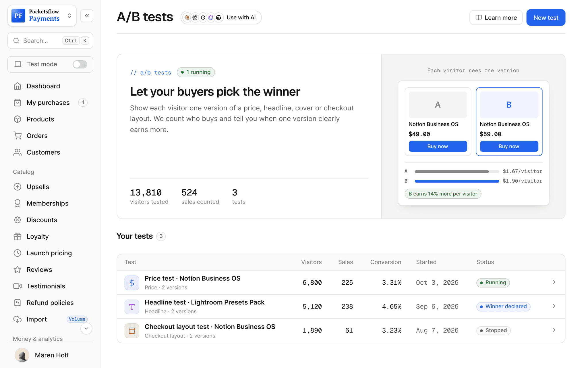Collapse the sidebar with double-chevron icon
The width and height of the screenshot is (588, 368).
tap(87, 16)
